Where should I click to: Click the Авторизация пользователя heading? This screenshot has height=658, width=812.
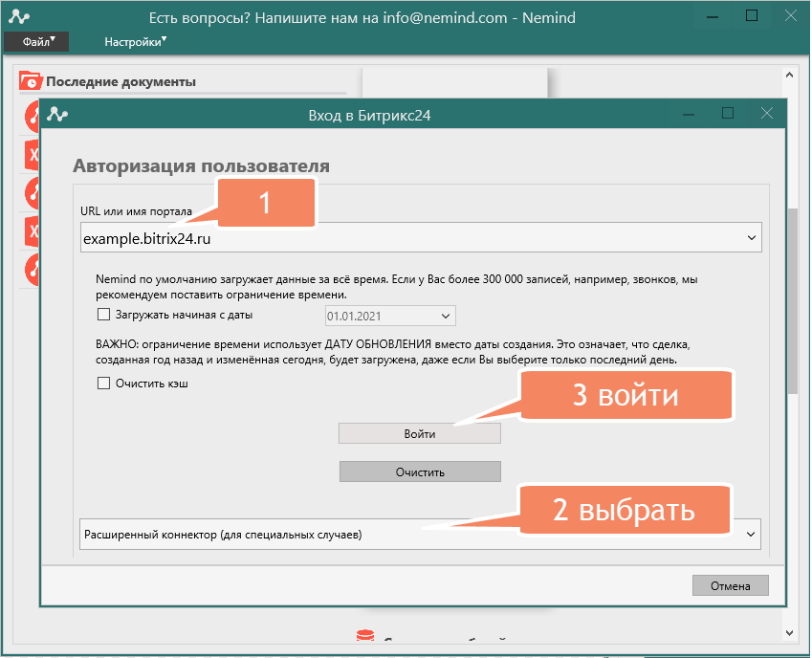[202, 165]
